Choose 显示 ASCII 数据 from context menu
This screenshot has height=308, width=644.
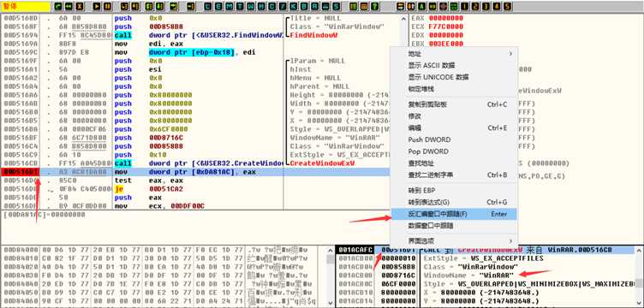point(432,65)
